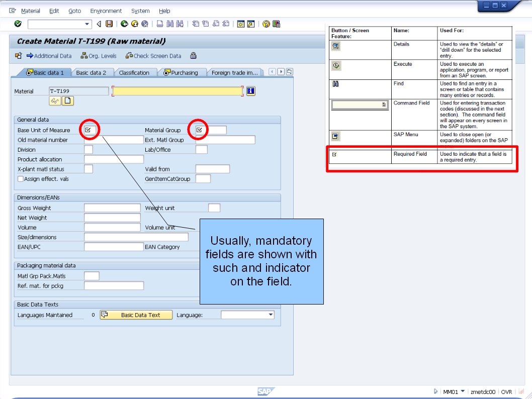Click the required field indicator for Material Group
This screenshot has height=399, width=532.
click(x=199, y=129)
